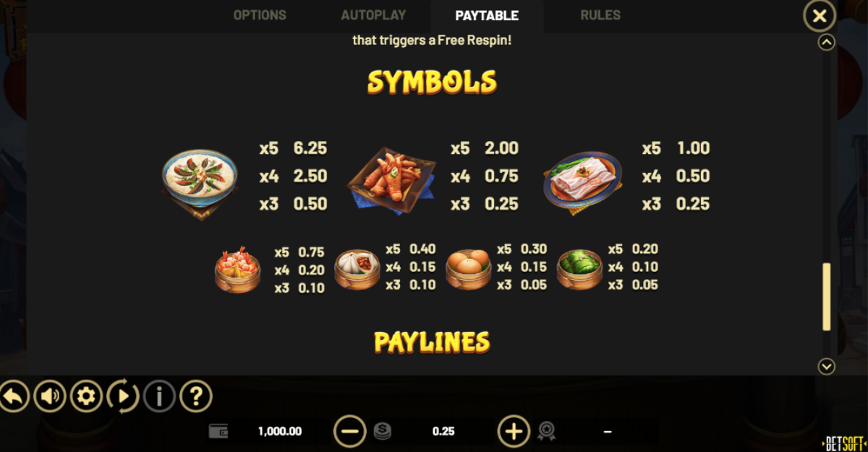Decrease bet with the minus button
Image resolution: width=868 pixels, height=452 pixels.
[349, 432]
